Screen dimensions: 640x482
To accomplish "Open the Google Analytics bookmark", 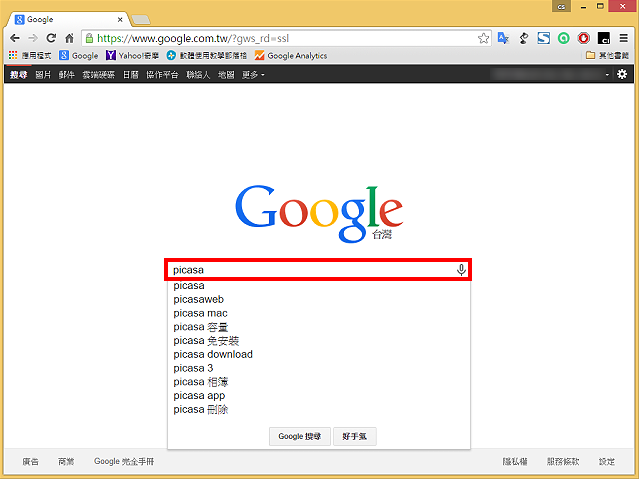I will click(291, 56).
